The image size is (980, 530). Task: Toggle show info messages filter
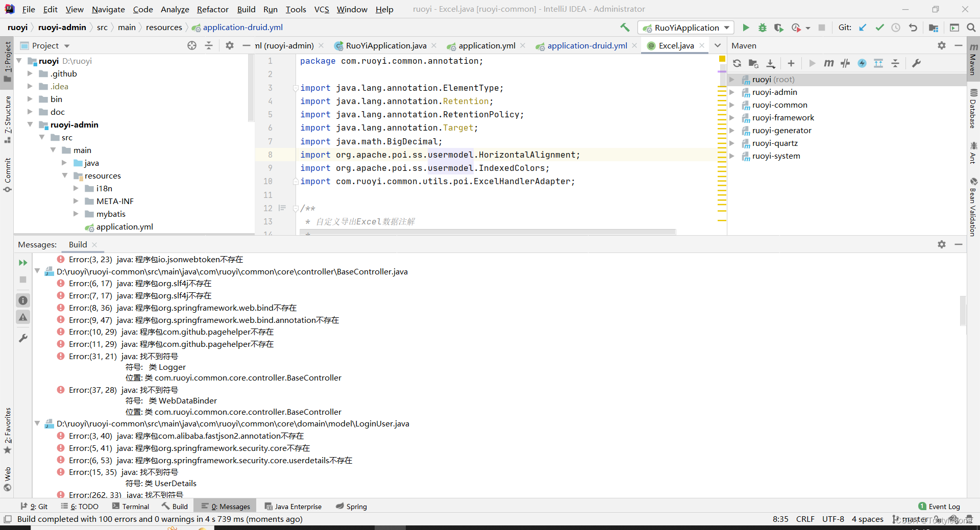(x=23, y=300)
